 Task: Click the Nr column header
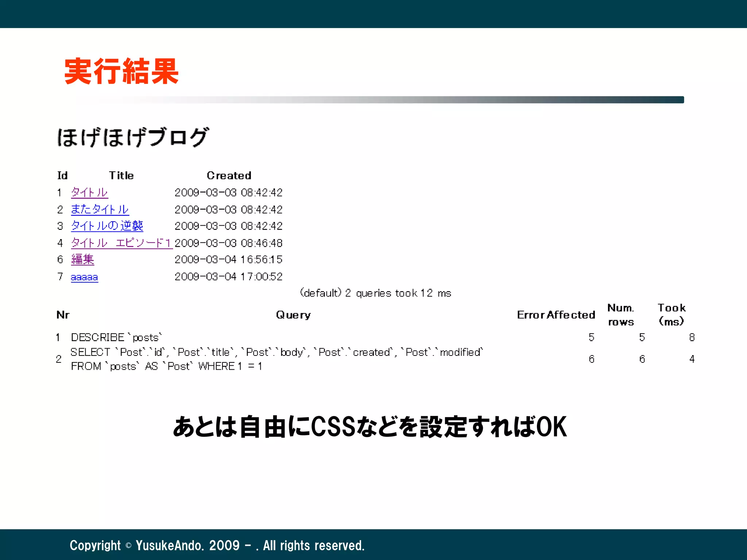point(63,315)
